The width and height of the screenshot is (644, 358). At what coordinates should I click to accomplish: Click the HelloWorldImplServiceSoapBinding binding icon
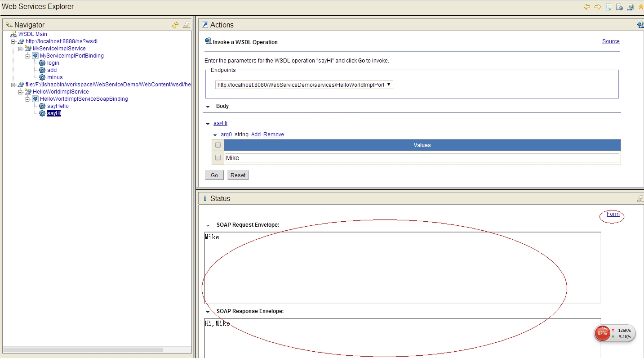[x=35, y=99]
